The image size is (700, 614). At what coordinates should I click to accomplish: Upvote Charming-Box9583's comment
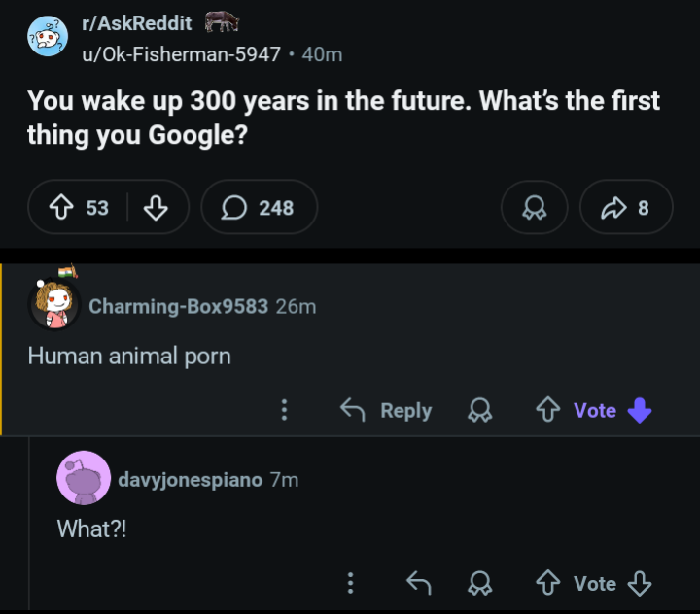pyautogui.click(x=547, y=410)
